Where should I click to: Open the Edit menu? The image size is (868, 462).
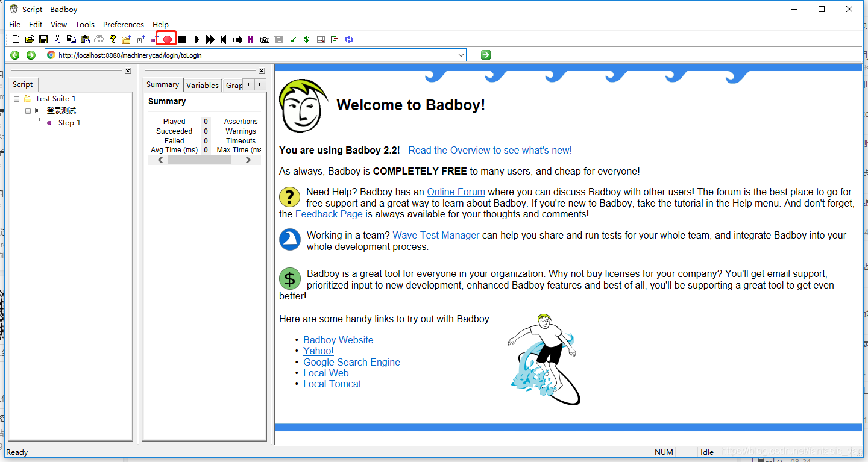tap(36, 25)
